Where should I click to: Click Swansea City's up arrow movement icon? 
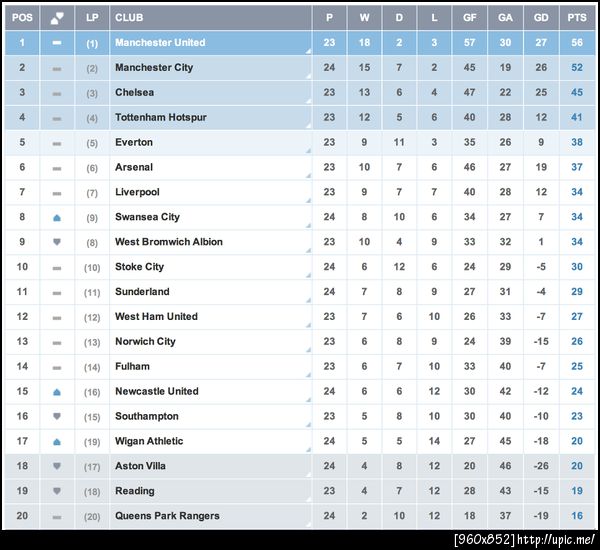coord(57,217)
